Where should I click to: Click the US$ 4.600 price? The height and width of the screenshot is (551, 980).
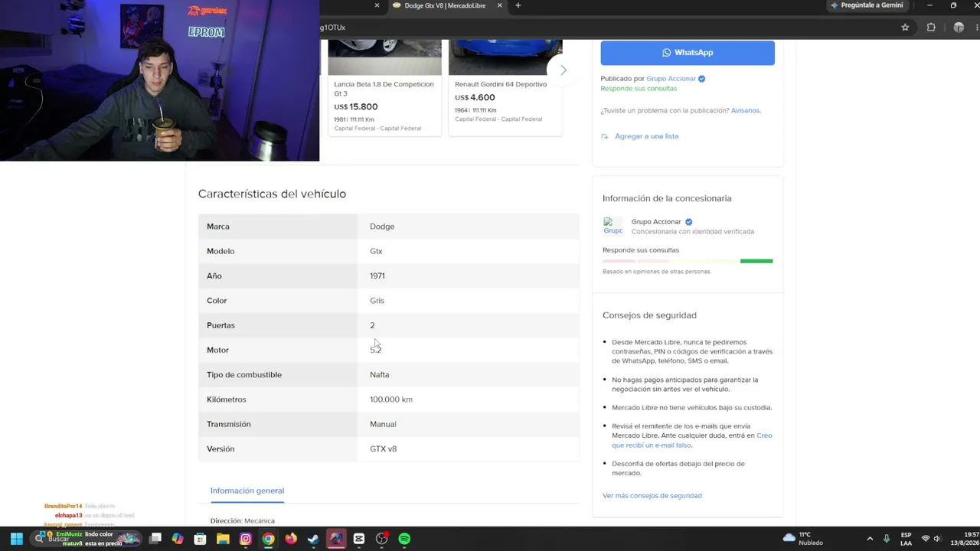(475, 98)
